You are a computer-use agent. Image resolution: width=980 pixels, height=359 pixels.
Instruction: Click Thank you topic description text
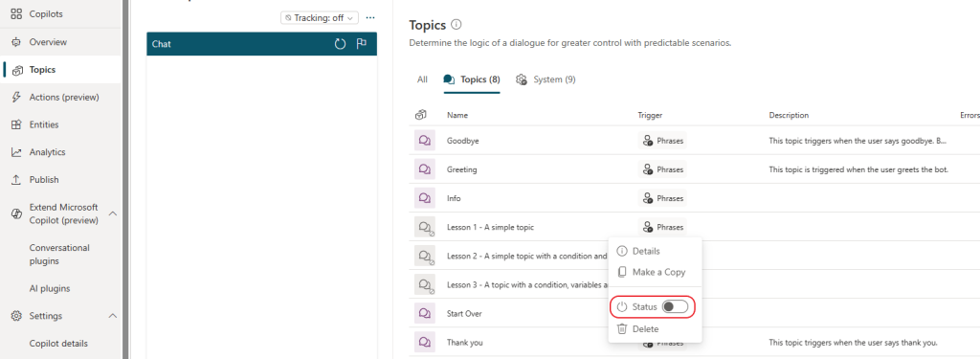pyautogui.click(x=853, y=342)
